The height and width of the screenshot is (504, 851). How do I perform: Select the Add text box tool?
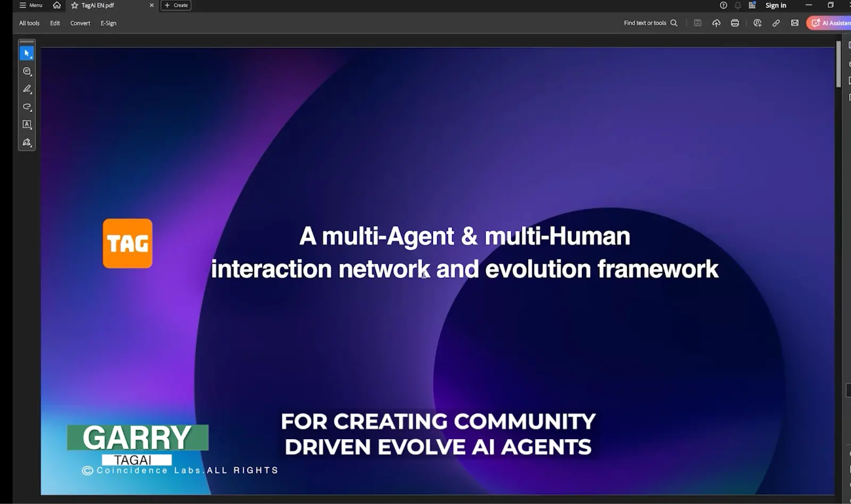(27, 124)
